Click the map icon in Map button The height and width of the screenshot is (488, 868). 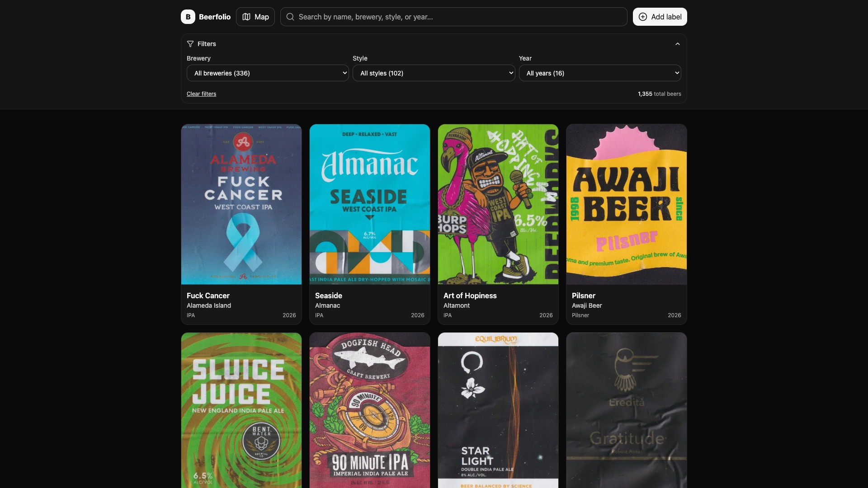(x=246, y=17)
